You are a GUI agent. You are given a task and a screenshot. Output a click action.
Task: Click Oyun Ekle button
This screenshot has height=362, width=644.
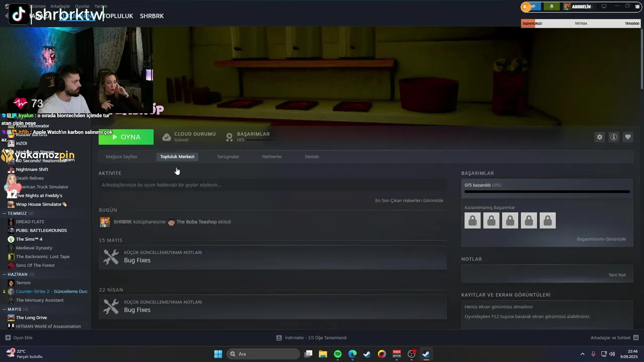19,338
